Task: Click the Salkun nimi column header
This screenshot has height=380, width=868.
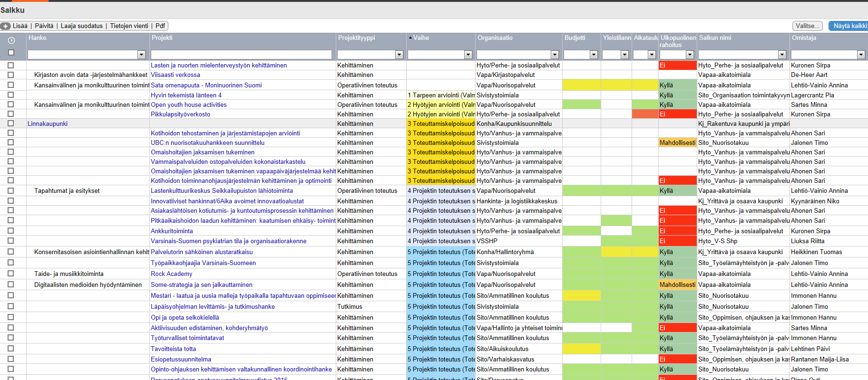Action: click(x=715, y=38)
